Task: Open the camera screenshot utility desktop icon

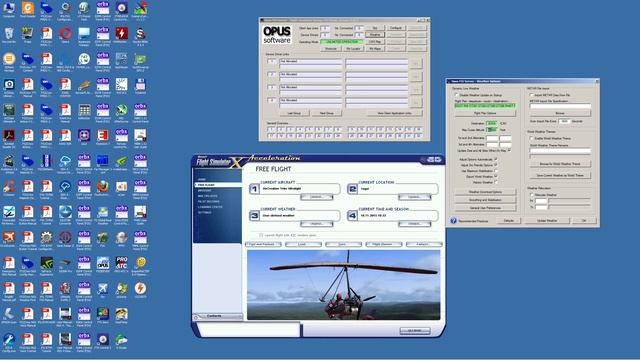Action: coord(9,84)
